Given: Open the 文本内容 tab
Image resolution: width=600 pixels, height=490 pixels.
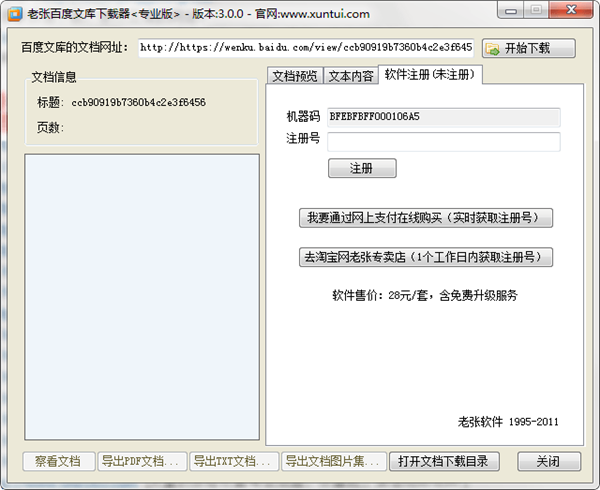Looking at the screenshot, I should (x=351, y=76).
